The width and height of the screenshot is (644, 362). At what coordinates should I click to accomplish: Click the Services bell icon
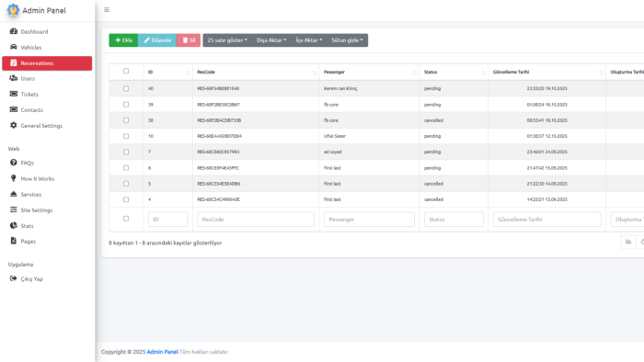pyautogui.click(x=14, y=194)
